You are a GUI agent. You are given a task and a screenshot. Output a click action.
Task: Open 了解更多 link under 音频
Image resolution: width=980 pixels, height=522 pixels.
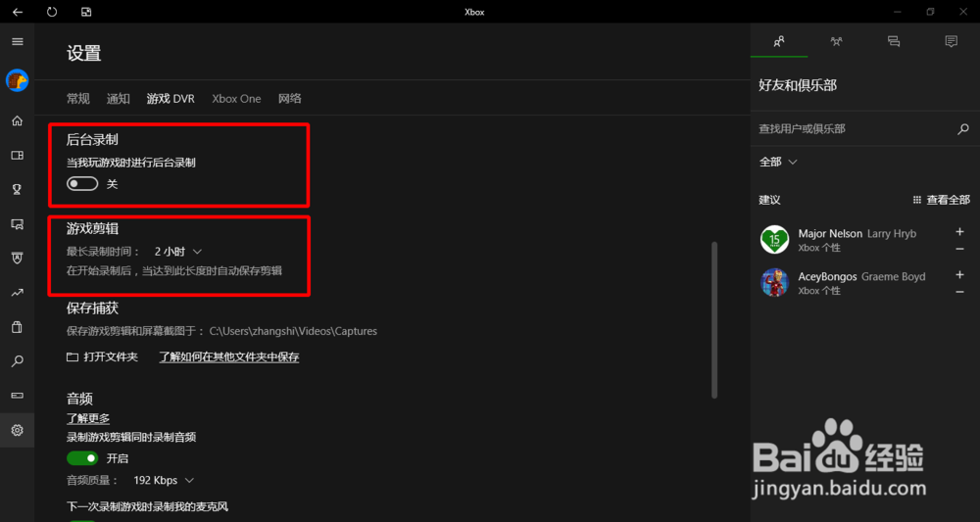click(88, 418)
